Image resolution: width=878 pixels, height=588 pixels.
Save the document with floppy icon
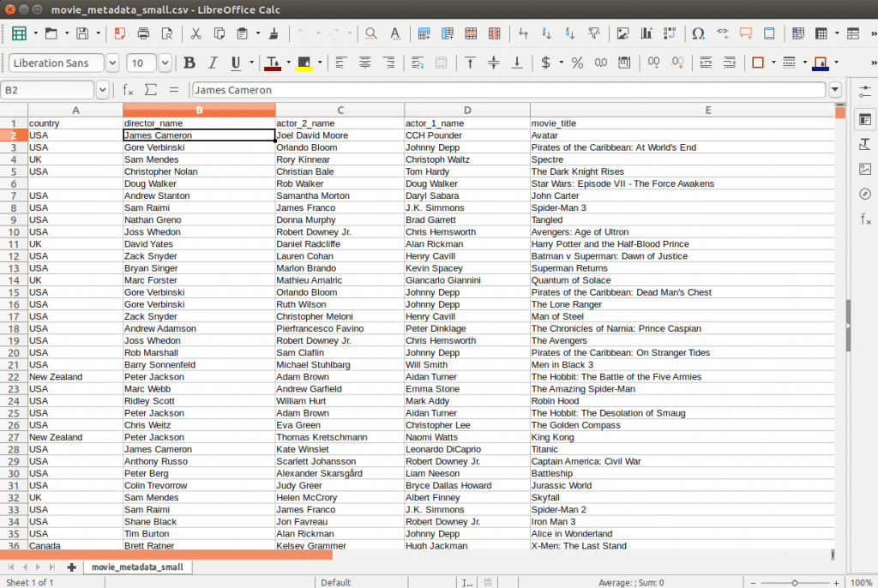tap(82, 33)
